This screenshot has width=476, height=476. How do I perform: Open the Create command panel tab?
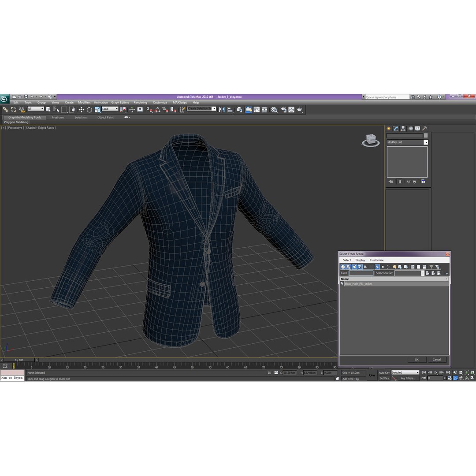pyautogui.click(x=389, y=128)
